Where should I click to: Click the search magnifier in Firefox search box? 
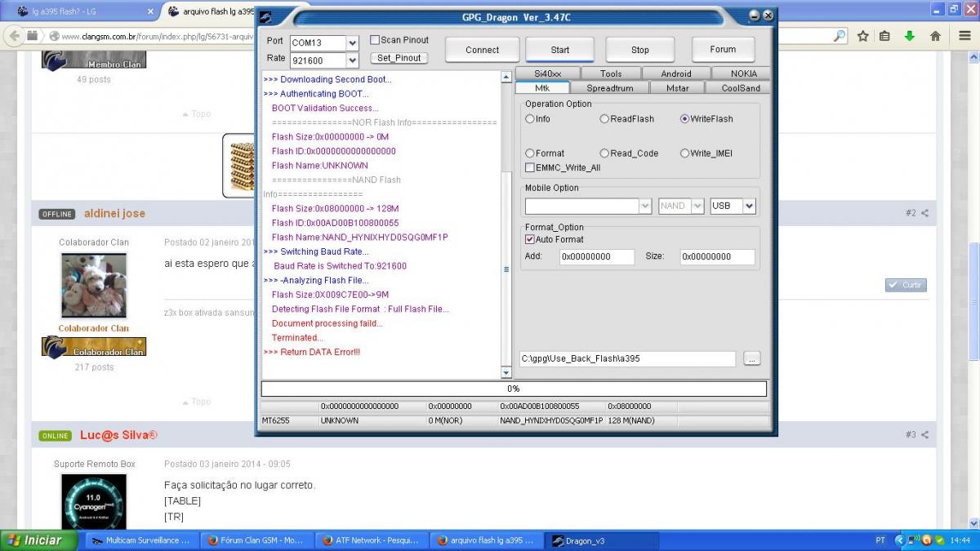click(840, 36)
